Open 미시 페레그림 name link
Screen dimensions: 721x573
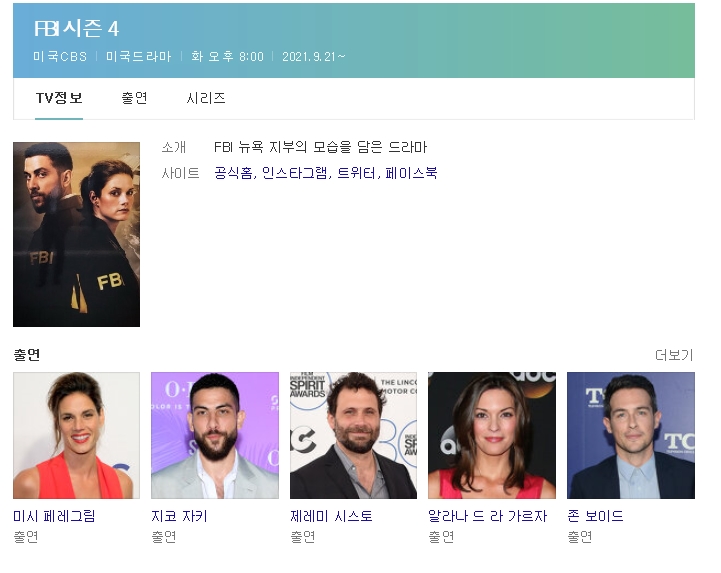[x=54, y=516]
